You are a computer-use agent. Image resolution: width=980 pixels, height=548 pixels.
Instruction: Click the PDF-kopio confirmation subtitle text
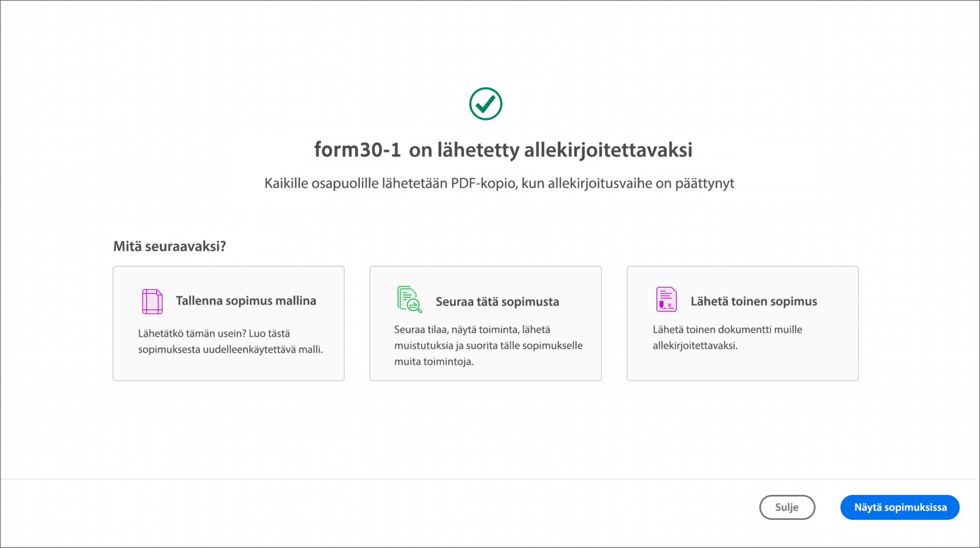click(x=499, y=183)
